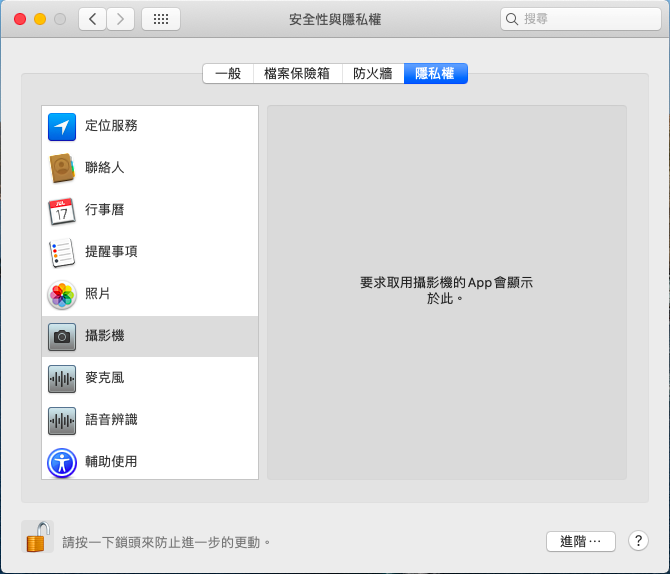
Task: Click in the 搜尋 search field
Action: pyautogui.click(x=581, y=19)
